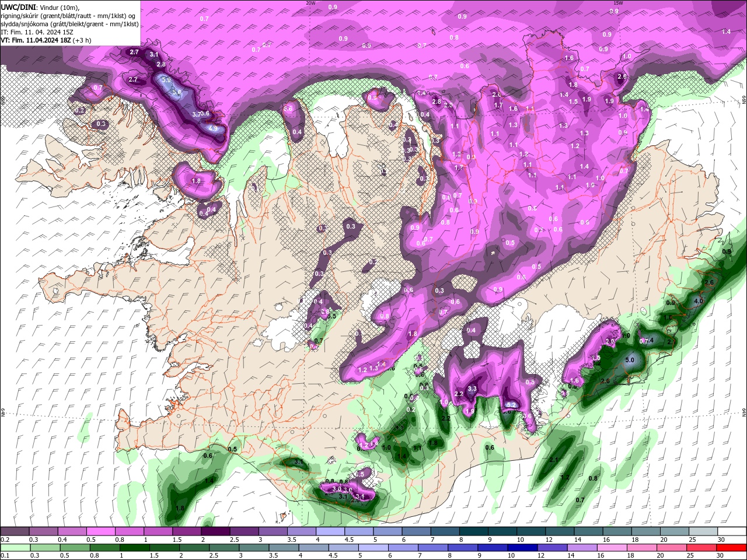Click the 'UWC/DINI: Vindur (10m)' title text

pos(41,7)
